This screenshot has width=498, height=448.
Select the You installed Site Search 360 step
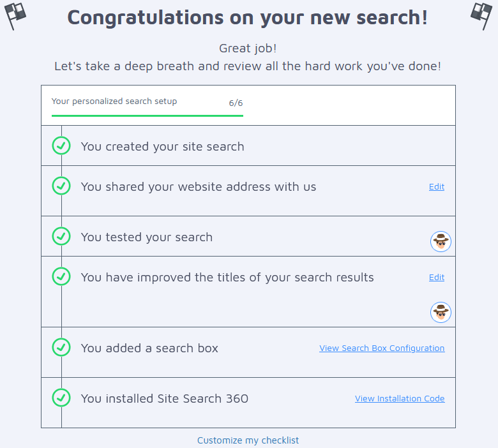[248, 403]
